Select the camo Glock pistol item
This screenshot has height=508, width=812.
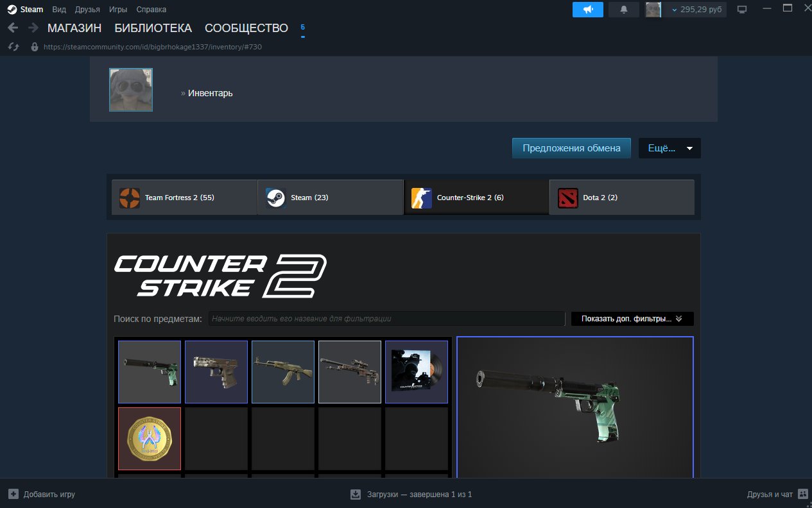[x=216, y=372]
